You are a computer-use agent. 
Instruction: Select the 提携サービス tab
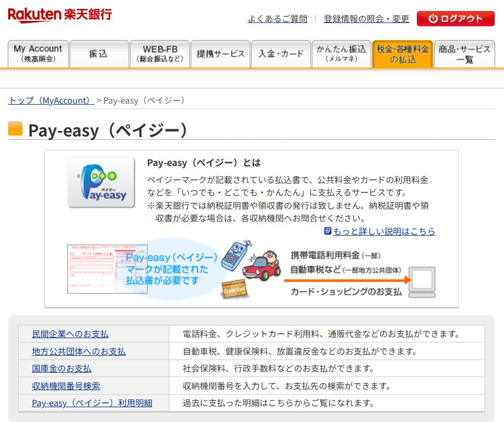(x=220, y=54)
